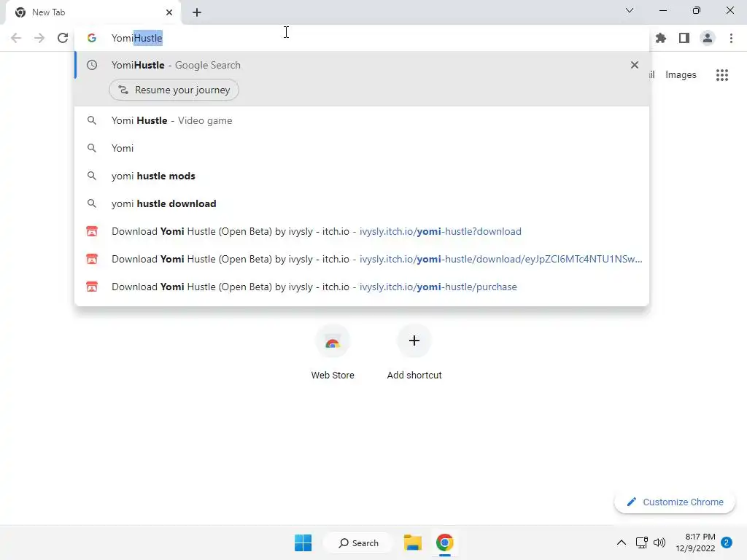Go back using the back arrow

pyautogui.click(x=16, y=38)
